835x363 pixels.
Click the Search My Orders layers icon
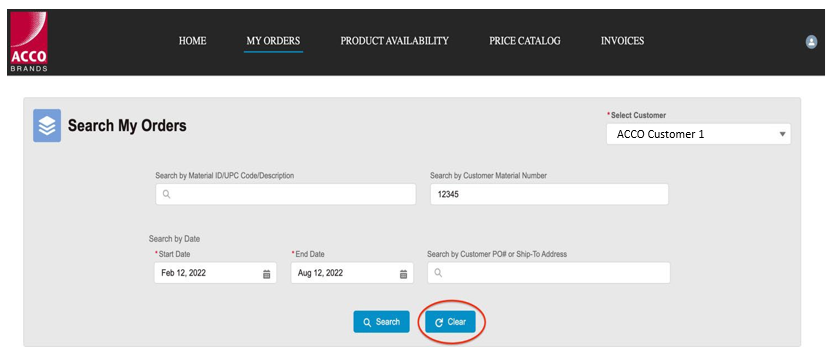click(x=47, y=126)
